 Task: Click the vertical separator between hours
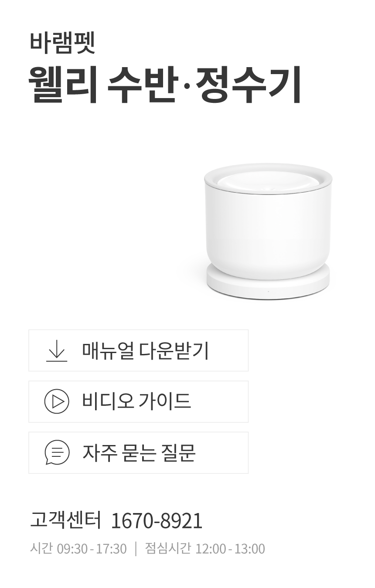(136, 549)
